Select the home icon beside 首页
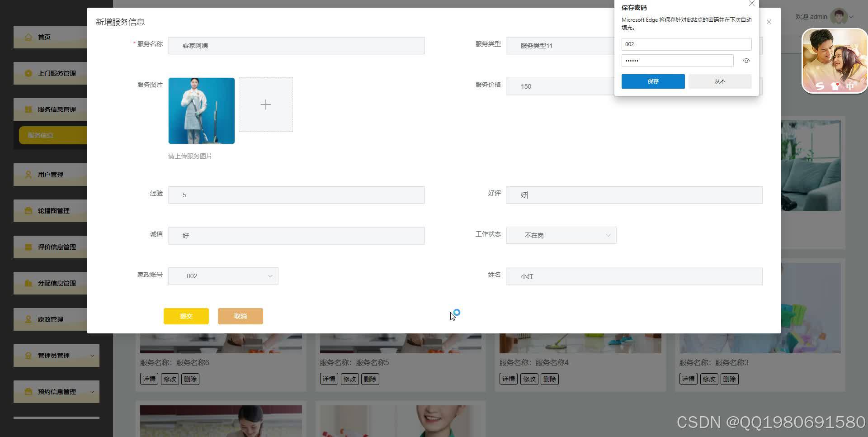The image size is (868, 437). 28,37
